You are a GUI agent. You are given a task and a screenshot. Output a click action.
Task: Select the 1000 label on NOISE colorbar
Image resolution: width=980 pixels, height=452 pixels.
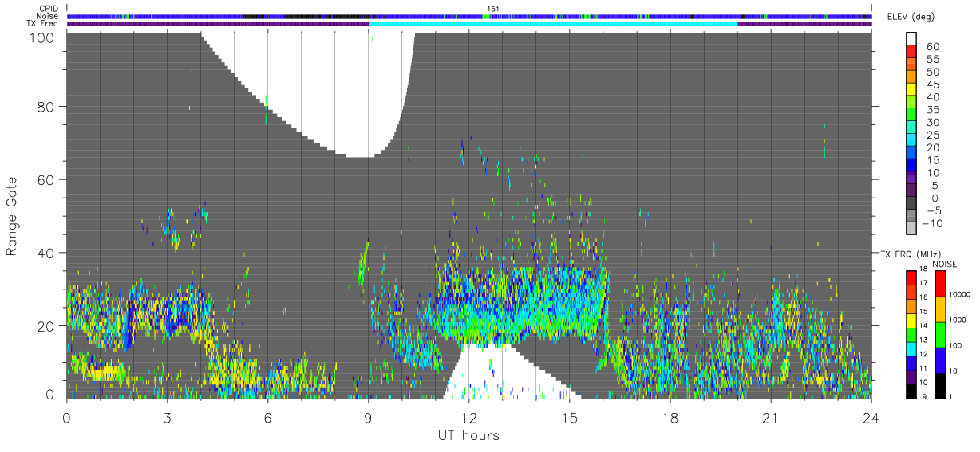(x=958, y=321)
